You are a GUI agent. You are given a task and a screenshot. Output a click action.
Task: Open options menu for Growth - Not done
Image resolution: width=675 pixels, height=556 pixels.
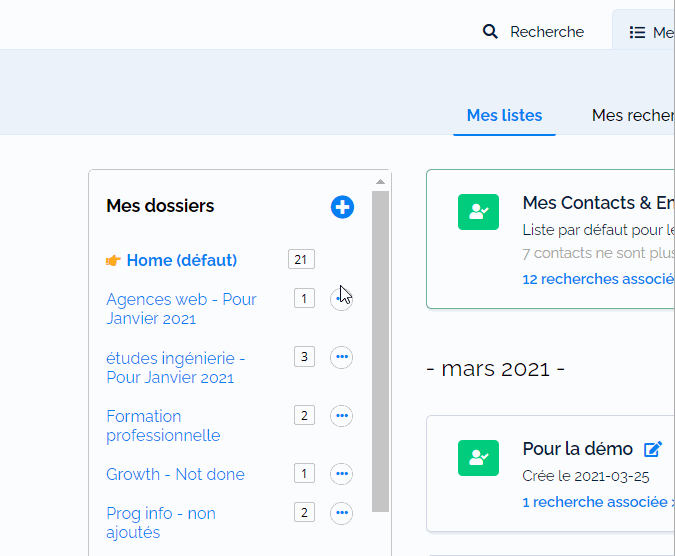click(x=341, y=474)
